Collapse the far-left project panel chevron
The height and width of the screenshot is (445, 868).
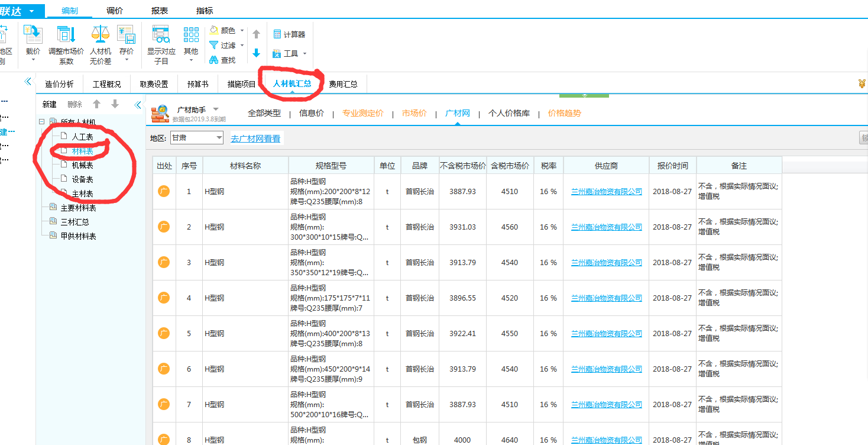(28, 82)
